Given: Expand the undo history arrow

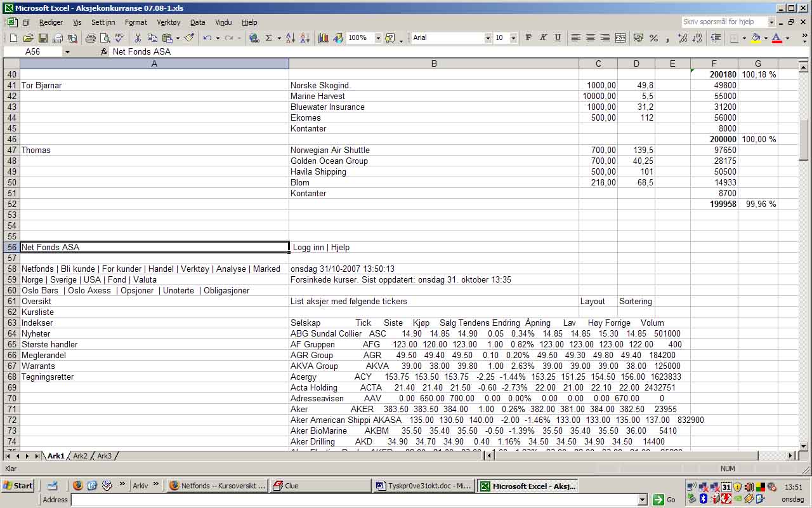Looking at the screenshot, I should [217, 38].
